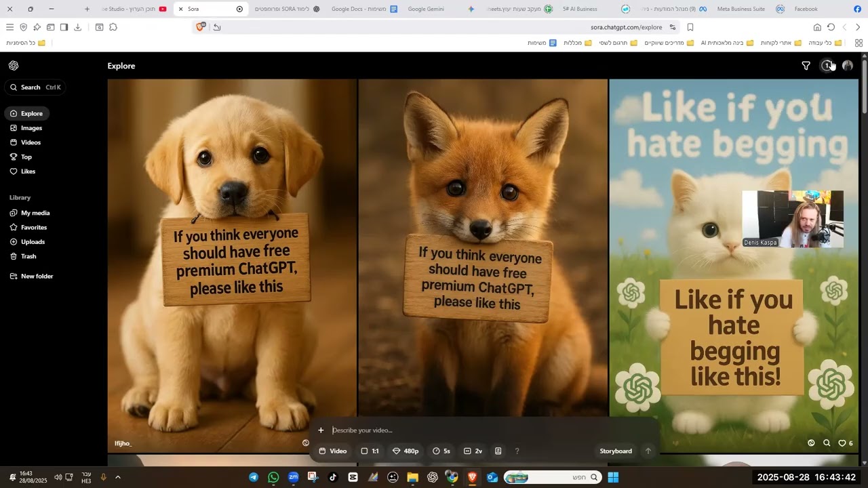Open the puppy sign image

click(x=232, y=265)
